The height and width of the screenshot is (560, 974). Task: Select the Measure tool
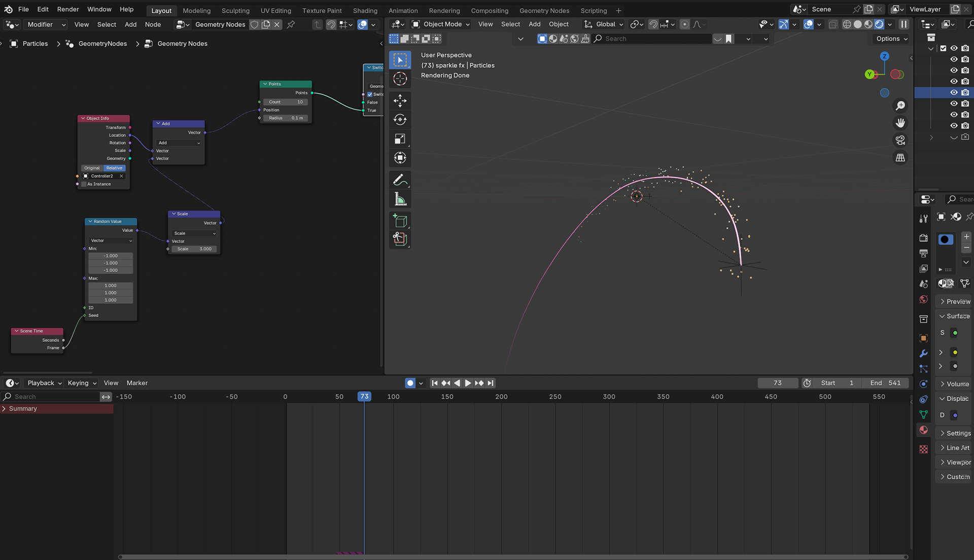click(x=400, y=198)
